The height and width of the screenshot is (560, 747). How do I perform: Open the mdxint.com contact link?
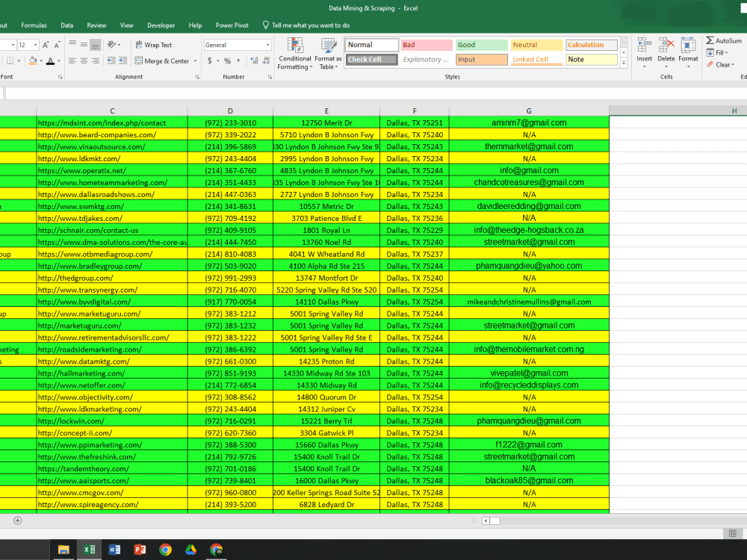pos(102,123)
